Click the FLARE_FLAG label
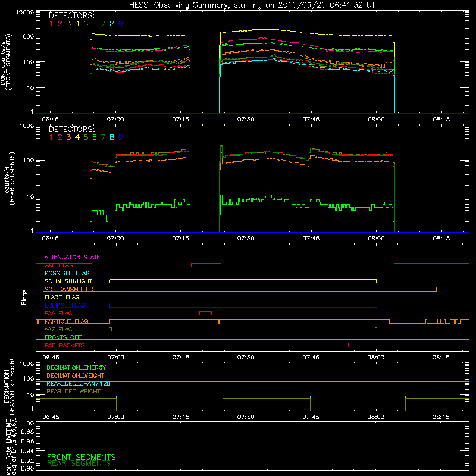476x476 pixels. pos(62,297)
